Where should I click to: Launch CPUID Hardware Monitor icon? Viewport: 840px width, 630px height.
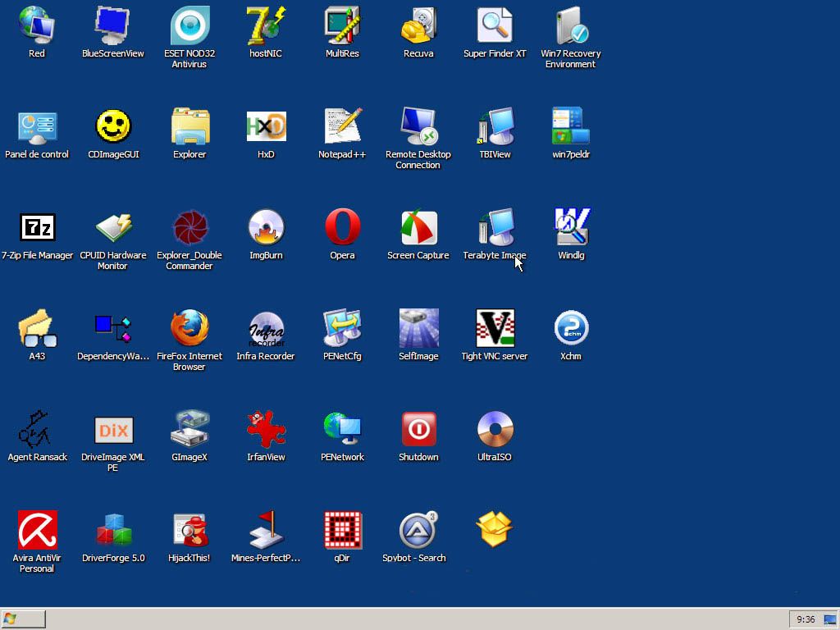(x=112, y=228)
